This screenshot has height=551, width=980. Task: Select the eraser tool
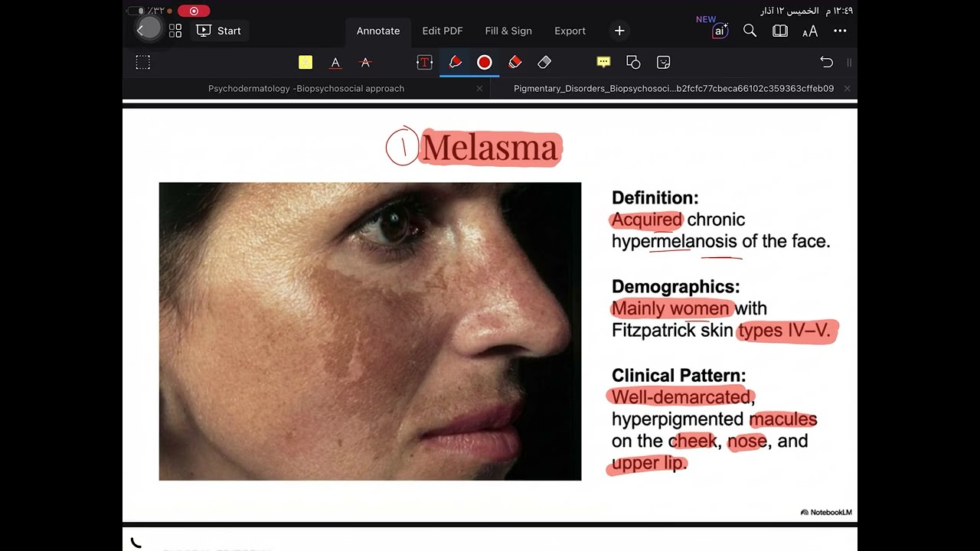click(544, 62)
